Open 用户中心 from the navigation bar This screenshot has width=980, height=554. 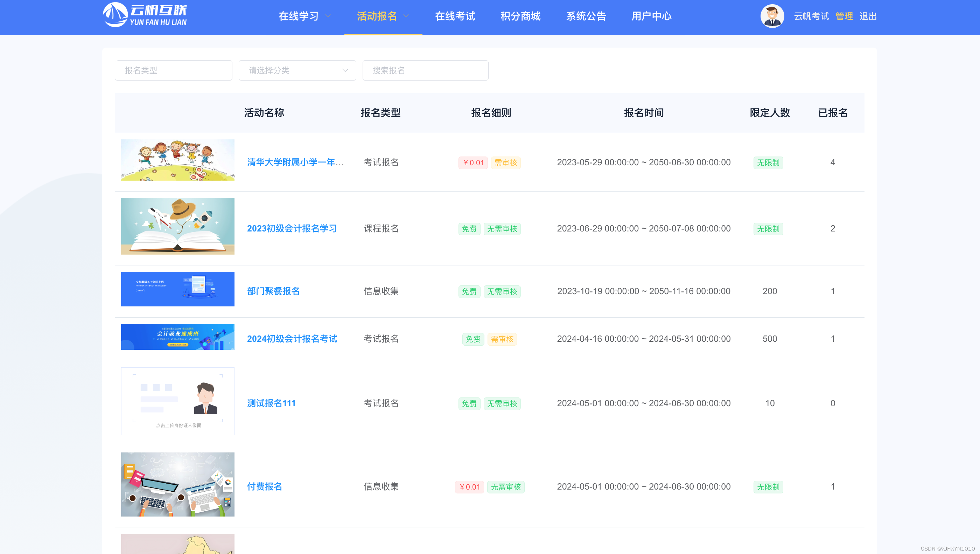pos(651,16)
